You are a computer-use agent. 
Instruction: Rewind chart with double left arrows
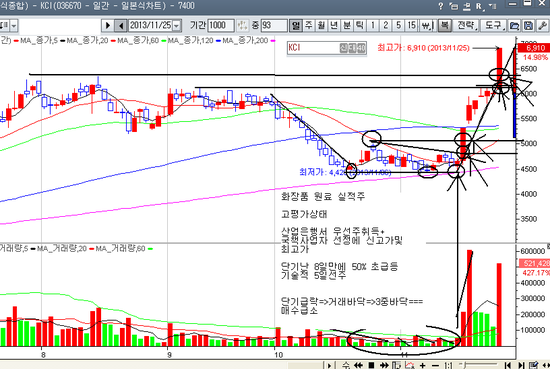pyautogui.click(x=358, y=365)
